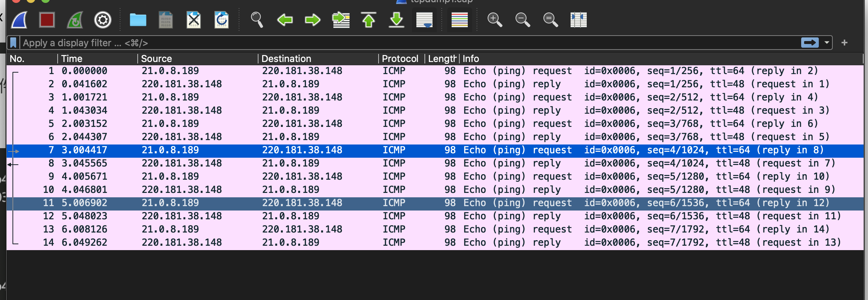Click source 220.181.38.148 in packet 12
Image resolution: width=868 pixels, height=300 pixels.
[x=182, y=216]
